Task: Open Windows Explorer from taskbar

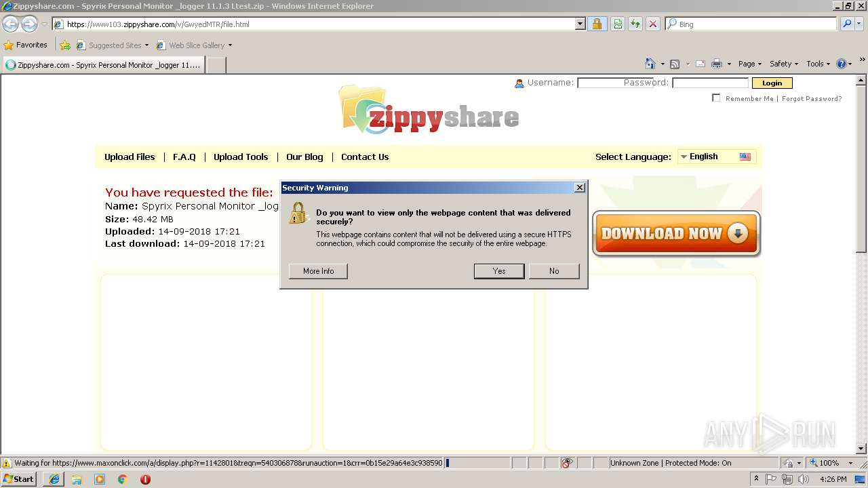Action: point(77,479)
